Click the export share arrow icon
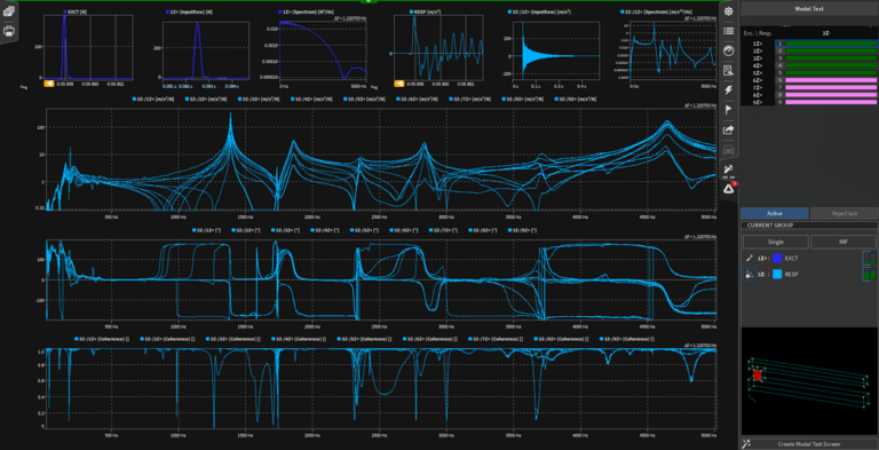 coord(728,130)
